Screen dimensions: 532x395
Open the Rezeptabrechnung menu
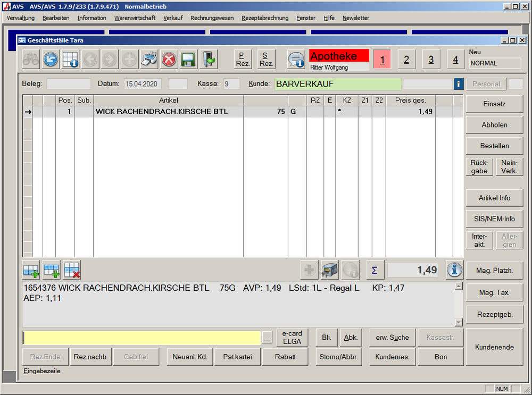click(x=265, y=18)
